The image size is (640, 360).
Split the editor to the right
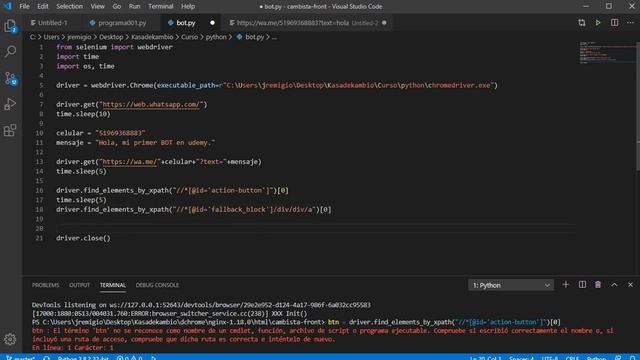coord(614,23)
